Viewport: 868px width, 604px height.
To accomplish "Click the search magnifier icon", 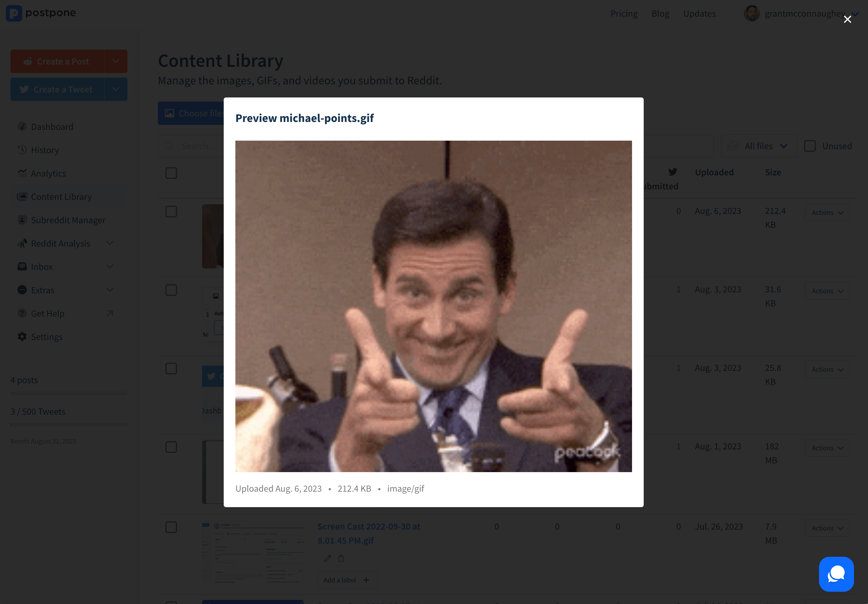I will point(169,146).
